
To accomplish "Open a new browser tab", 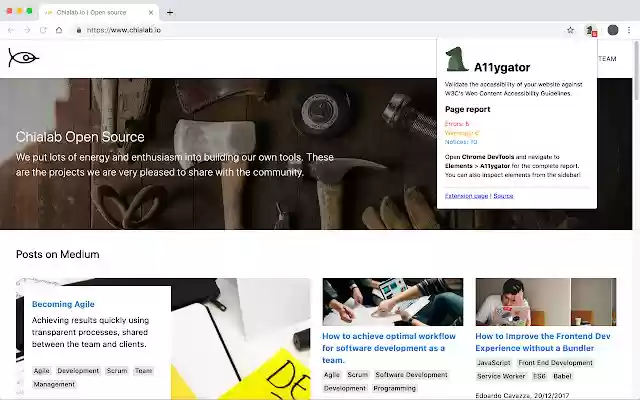I will click(170, 13).
